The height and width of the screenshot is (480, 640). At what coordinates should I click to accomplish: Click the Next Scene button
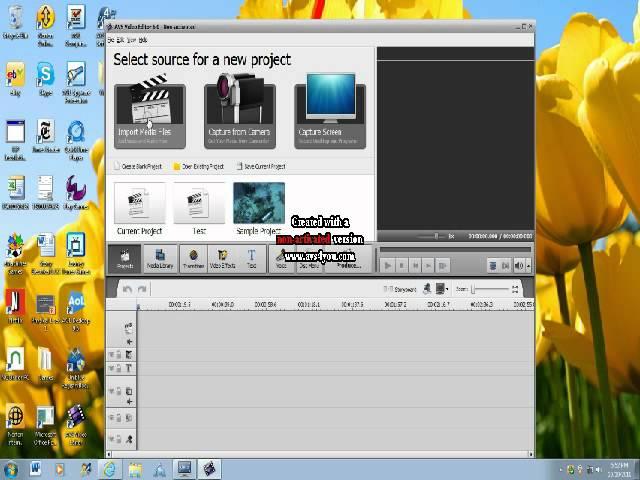(442, 266)
